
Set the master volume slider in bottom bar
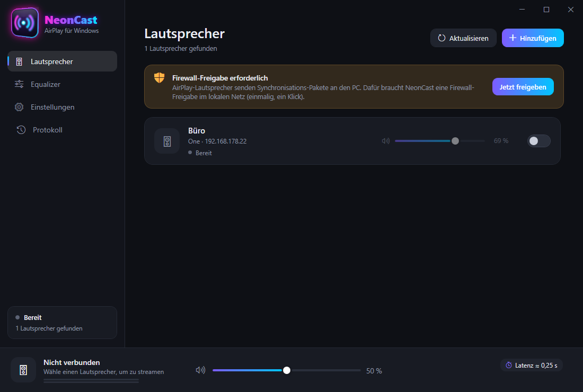point(286,370)
